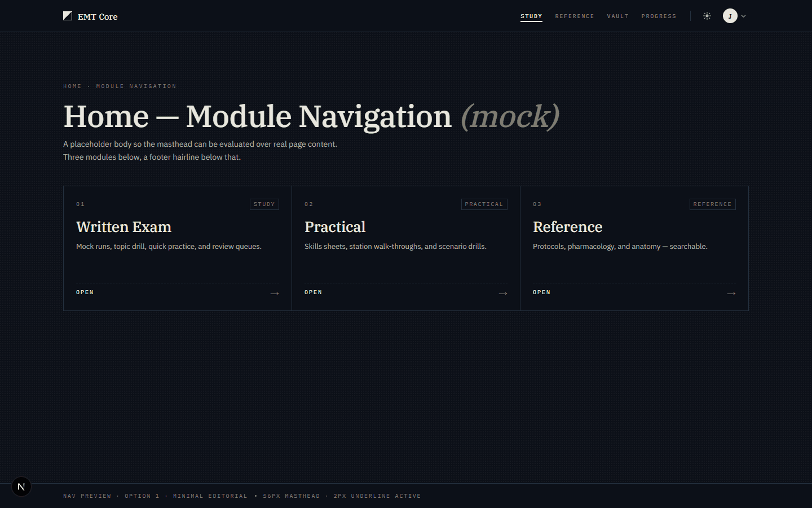Image resolution: width=812 pixels, height=508 pixels.
Task: Select the Protocols, pharmacology description text
Action: [x=620, y=247]
